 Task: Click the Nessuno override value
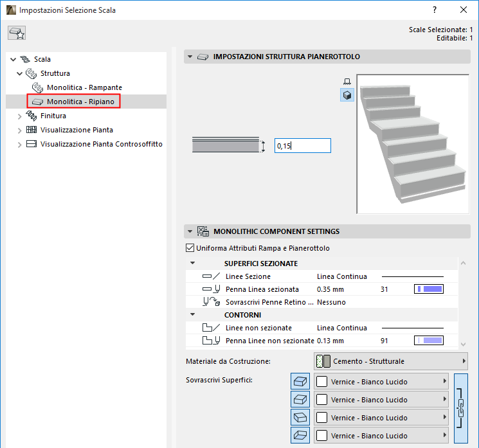tap(331, 302)
